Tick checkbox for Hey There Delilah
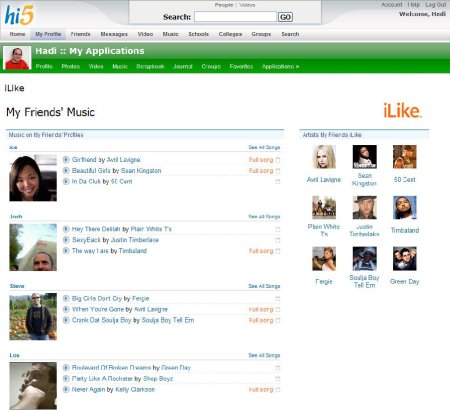The image size is (450, 413). 278,230
